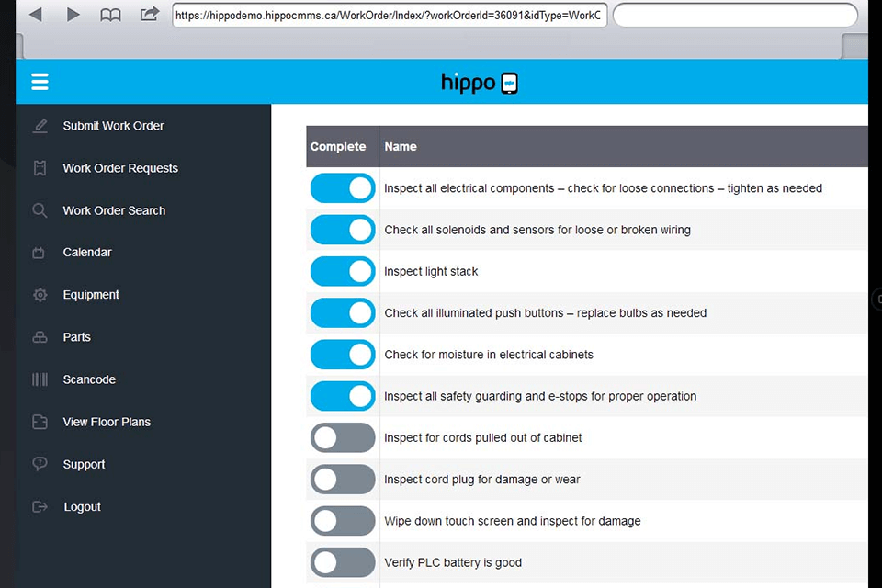This screenshot has width=882, height=588.
Task: Open the Work Order Search magnifier icon
Action: tap(40, 209)
